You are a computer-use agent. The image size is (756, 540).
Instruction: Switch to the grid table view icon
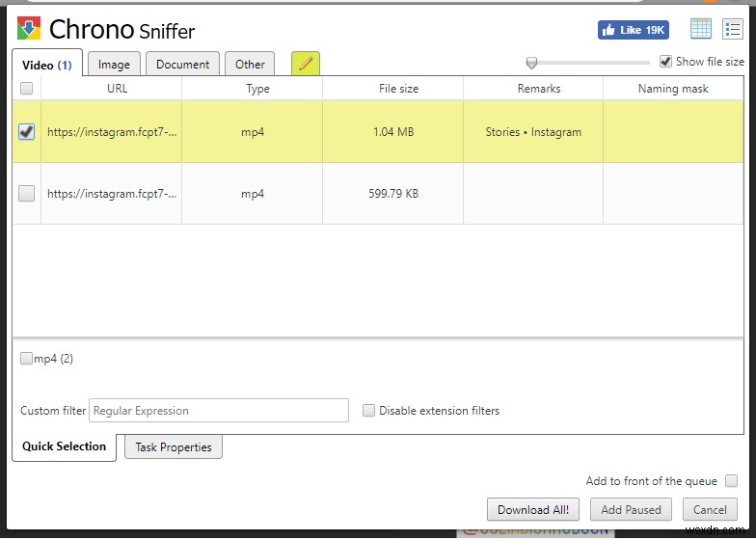coord(701,29)
